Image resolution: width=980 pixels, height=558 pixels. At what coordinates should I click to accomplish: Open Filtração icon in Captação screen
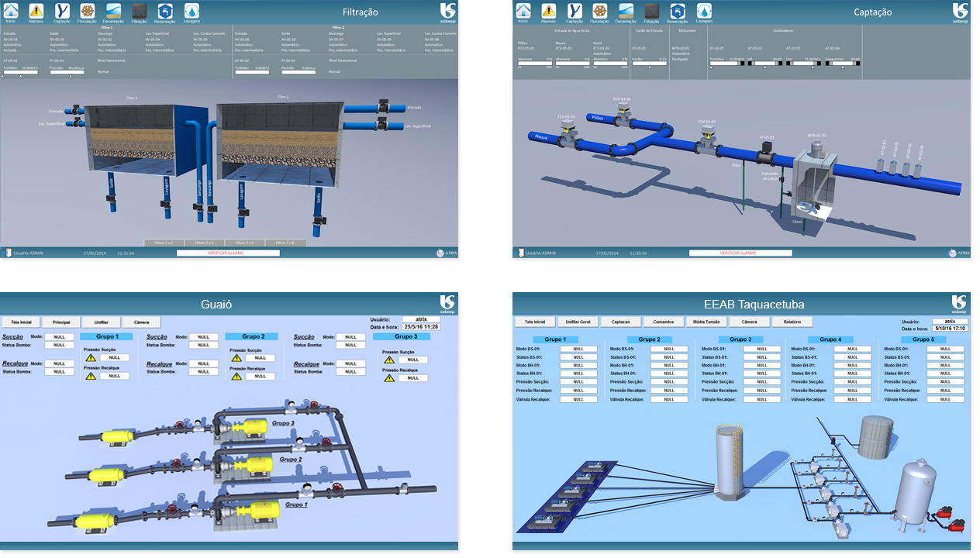[x=652, y=11]
